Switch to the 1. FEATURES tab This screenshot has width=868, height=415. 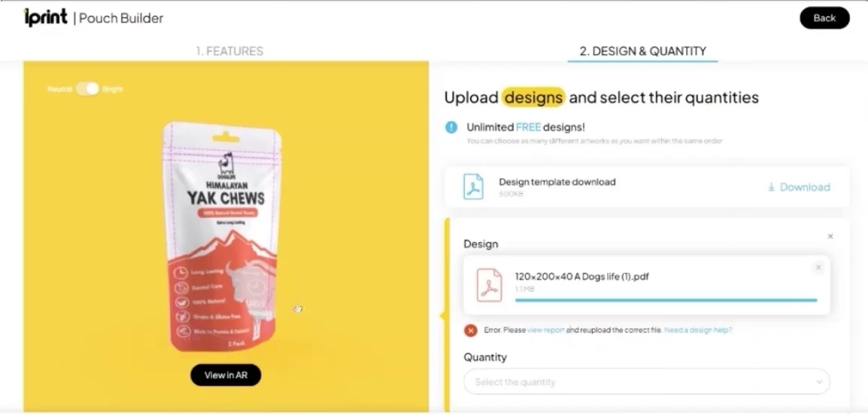229,51
